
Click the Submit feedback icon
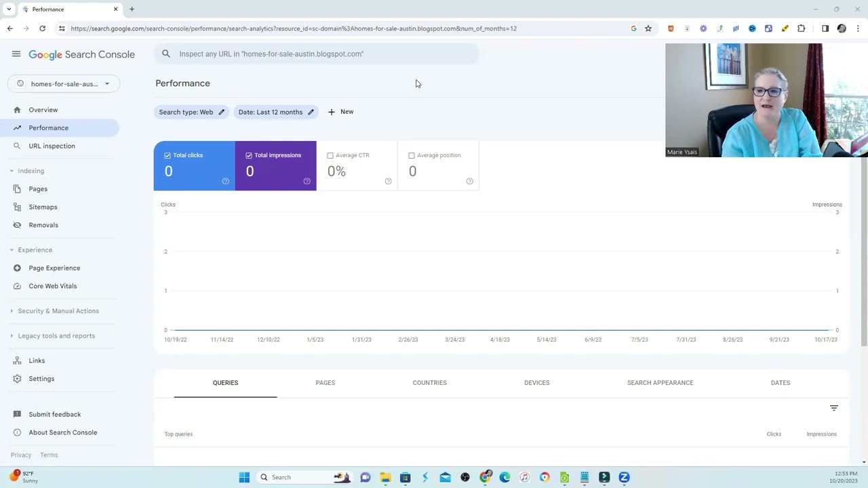tap(17, 414)
